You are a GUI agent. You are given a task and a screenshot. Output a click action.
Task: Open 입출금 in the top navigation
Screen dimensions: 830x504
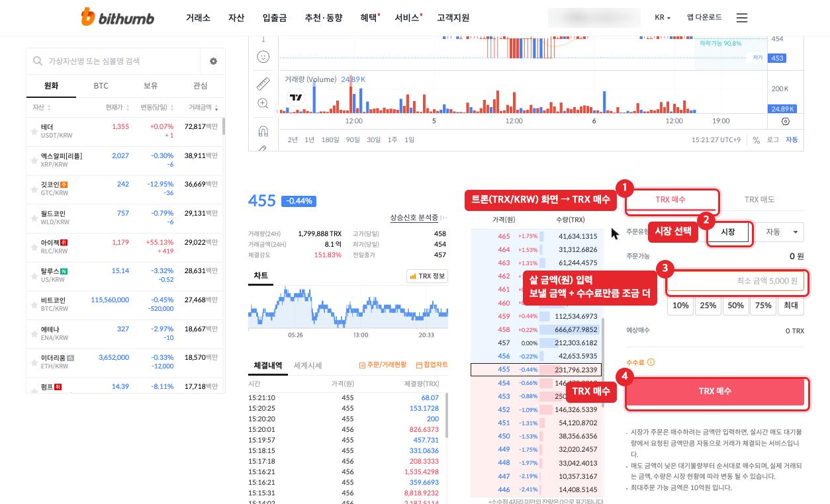(x=274, y=18)
